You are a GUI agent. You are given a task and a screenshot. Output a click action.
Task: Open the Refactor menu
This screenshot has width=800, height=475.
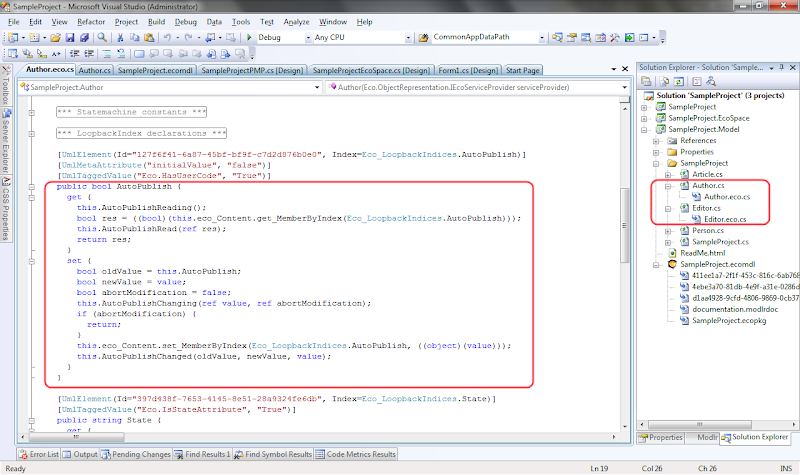click(89, 21)
